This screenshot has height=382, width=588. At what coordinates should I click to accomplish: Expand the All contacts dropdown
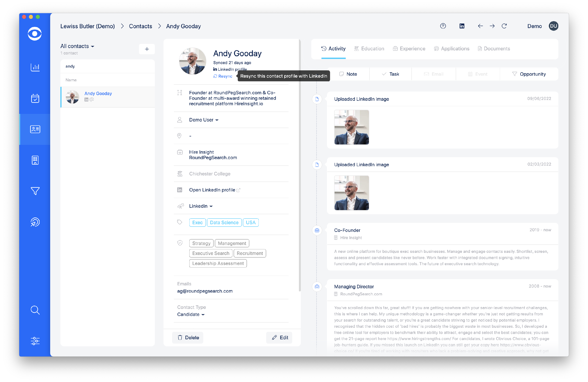pyautogui.click(x=77, y=46)
